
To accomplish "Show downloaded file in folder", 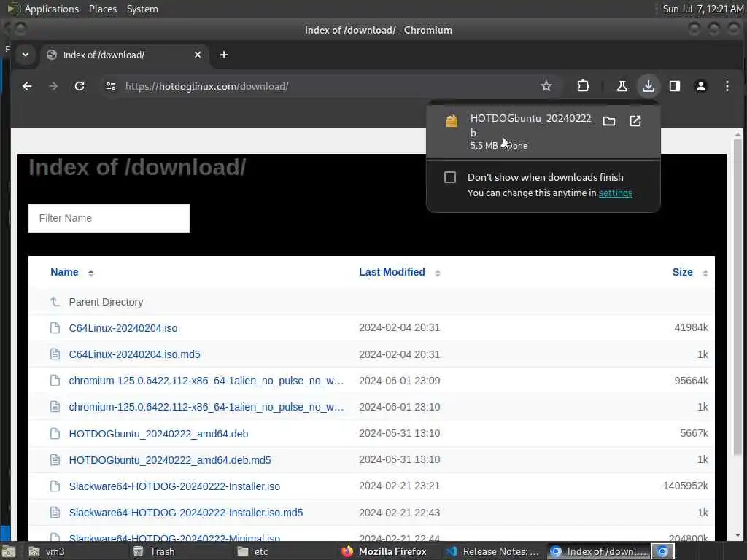I will 609,121.
